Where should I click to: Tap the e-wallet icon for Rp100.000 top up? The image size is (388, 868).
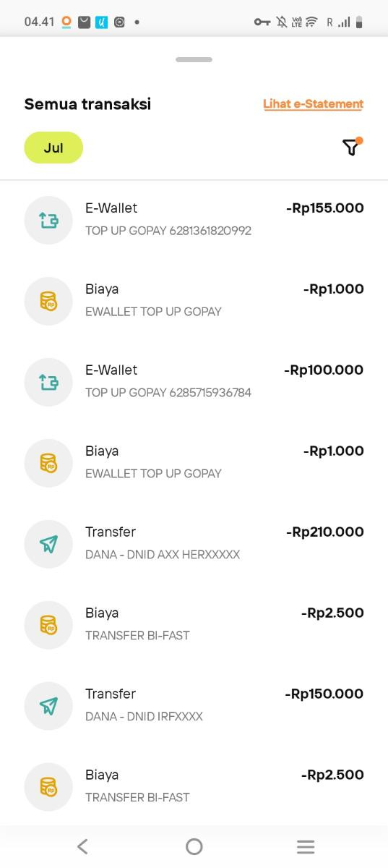tap(48, 382)
